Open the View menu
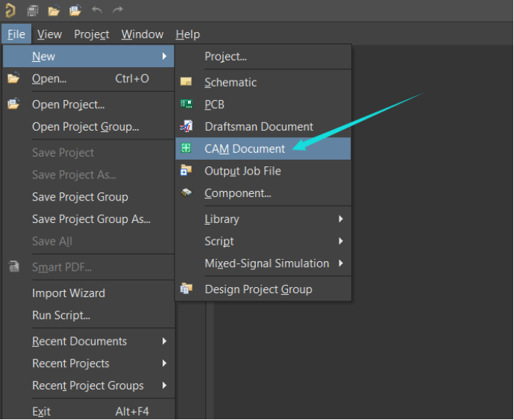This screenshot has height=420, width=514. [49, 34]
